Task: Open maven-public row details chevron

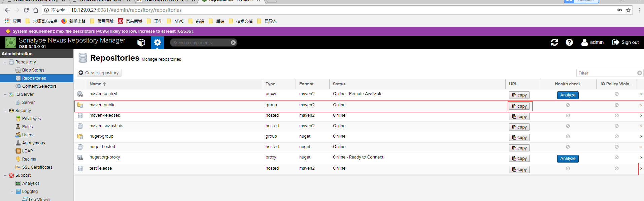Action: pos(641,105)
